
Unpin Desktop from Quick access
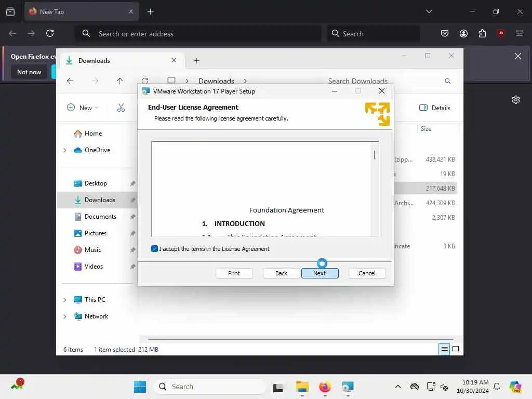(132, 183)
